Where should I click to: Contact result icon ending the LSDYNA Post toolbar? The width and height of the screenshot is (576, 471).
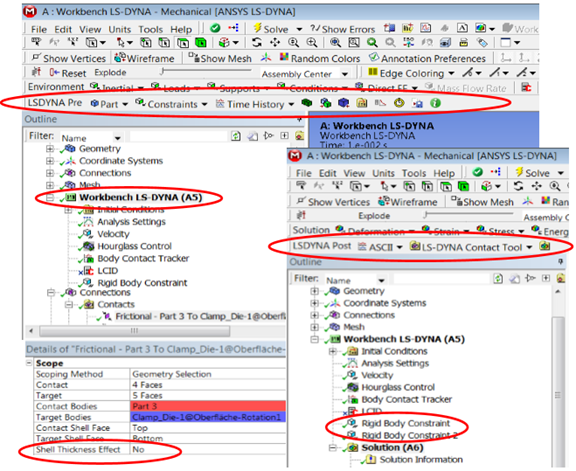click(x=545, y=246)
